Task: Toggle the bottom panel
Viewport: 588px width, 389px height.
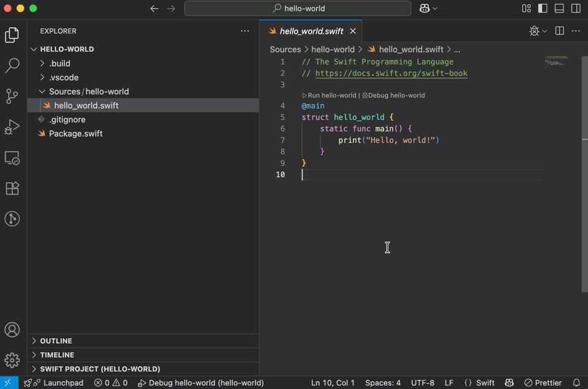Action: tap(559, 8)
